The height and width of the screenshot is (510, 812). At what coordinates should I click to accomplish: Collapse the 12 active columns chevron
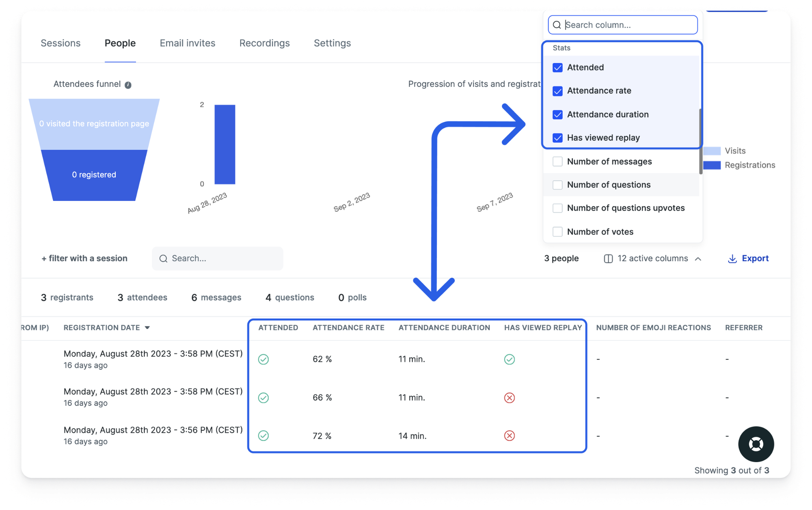tap(698, 258)
